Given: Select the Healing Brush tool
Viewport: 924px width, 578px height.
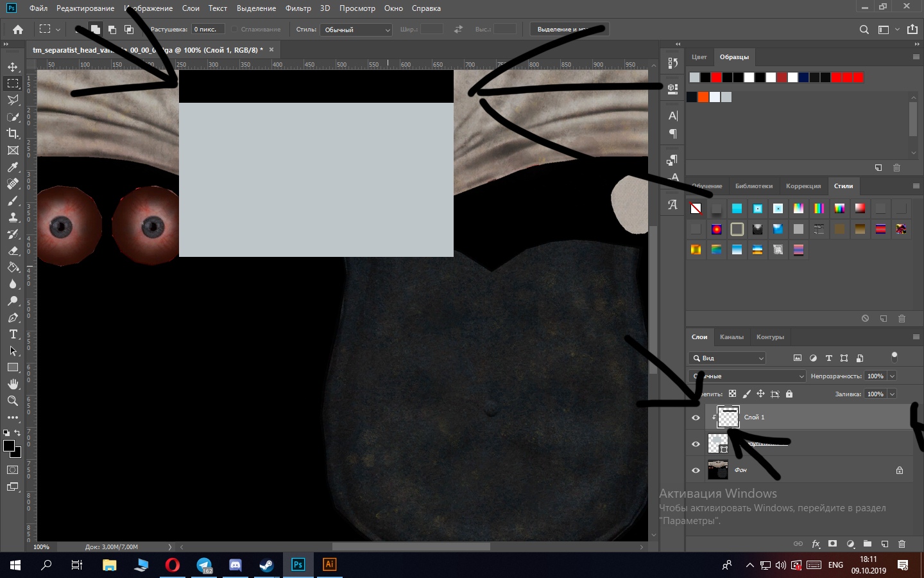Looking at the screenshot, I should (13, 184).
